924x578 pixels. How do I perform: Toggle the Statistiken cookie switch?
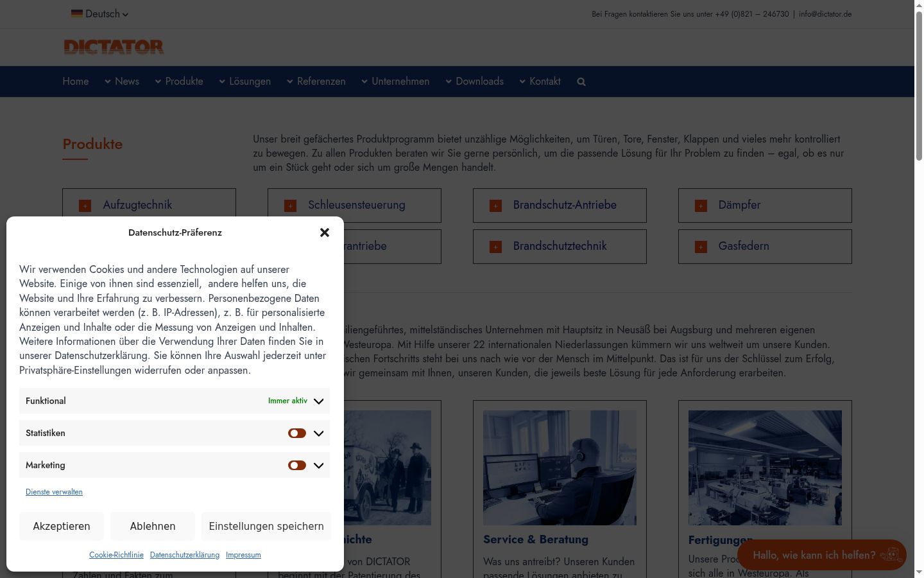[297, 433]
